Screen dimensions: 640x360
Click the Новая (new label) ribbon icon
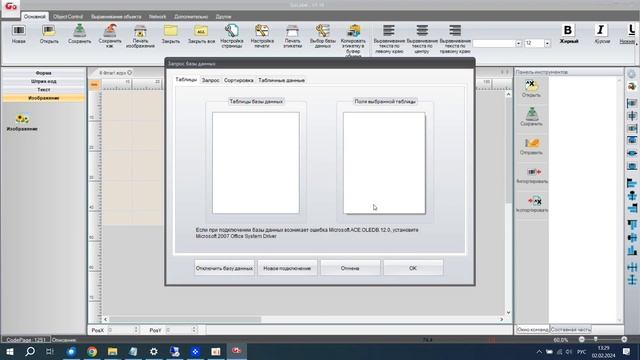tap(18, 31)
